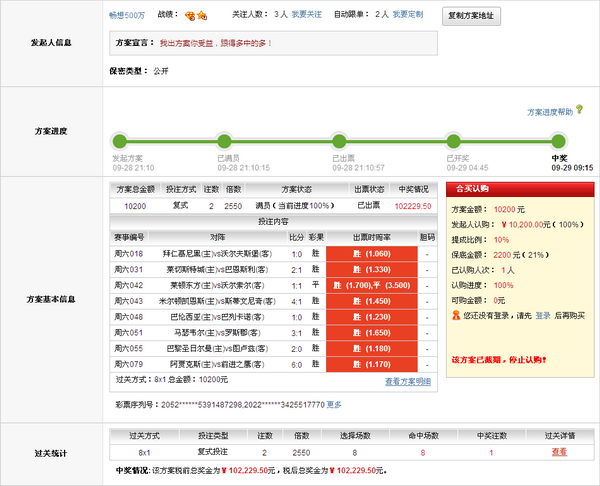Click the 我要关注 follow link
Screen dimensions: 600x486
307,16
